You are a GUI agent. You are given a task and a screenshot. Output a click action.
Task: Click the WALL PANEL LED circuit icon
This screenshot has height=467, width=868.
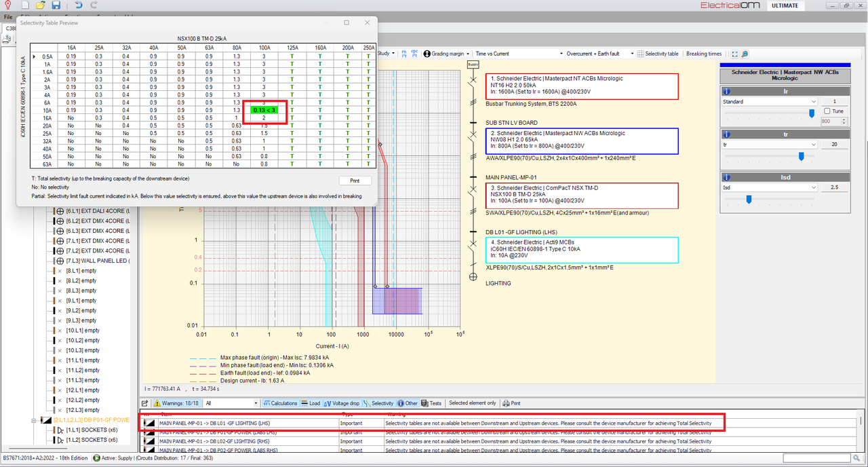tap(59, 261)
